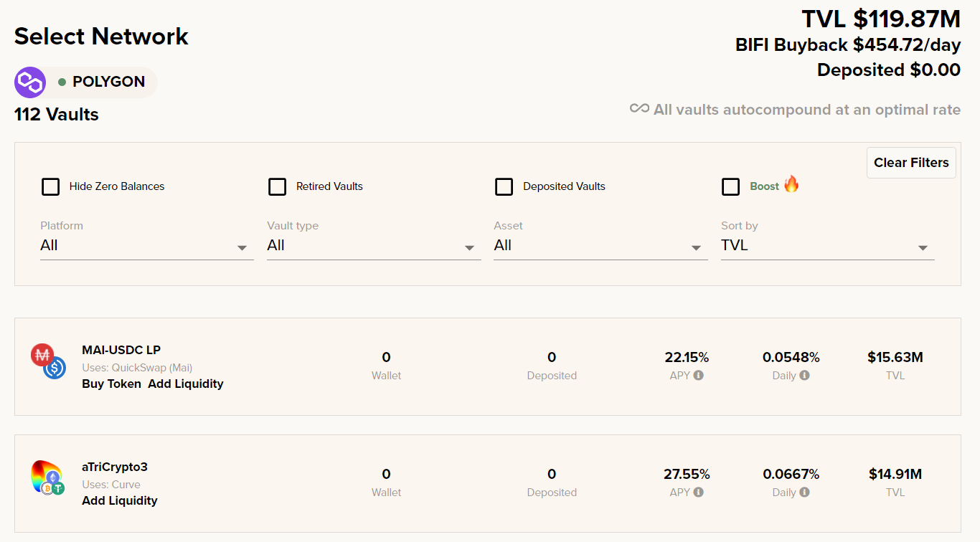Enable Hide Zero Balances checkbox

[50, 186]
